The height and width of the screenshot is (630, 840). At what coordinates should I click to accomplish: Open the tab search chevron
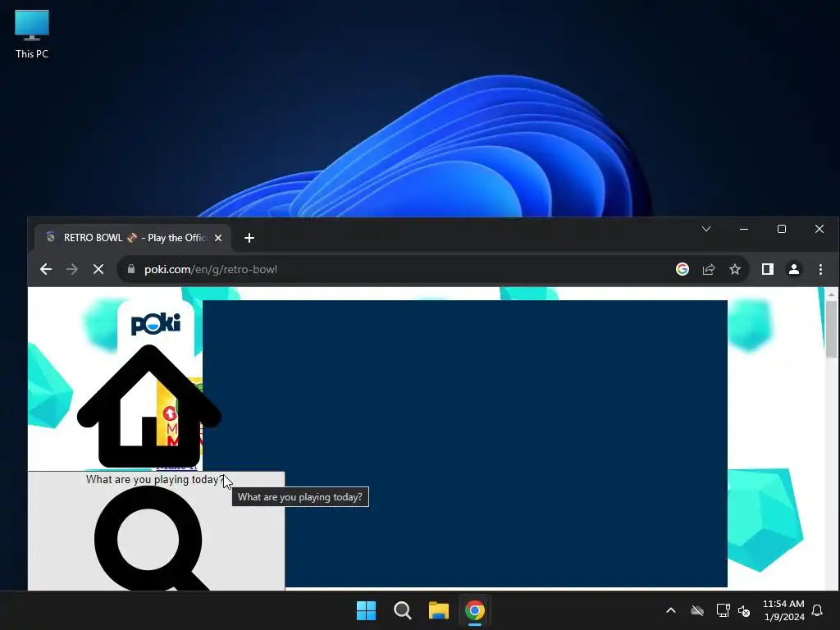(706, 229)
